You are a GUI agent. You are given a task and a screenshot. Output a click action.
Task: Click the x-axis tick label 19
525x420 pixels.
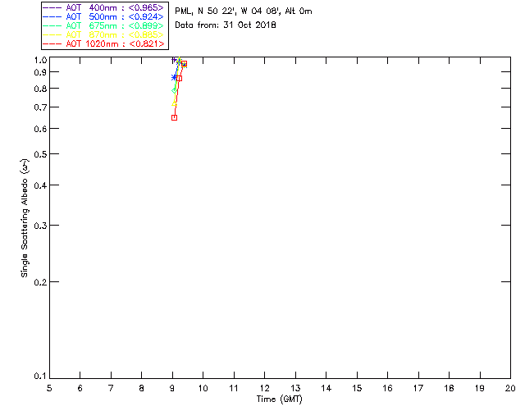click(480, 388)
